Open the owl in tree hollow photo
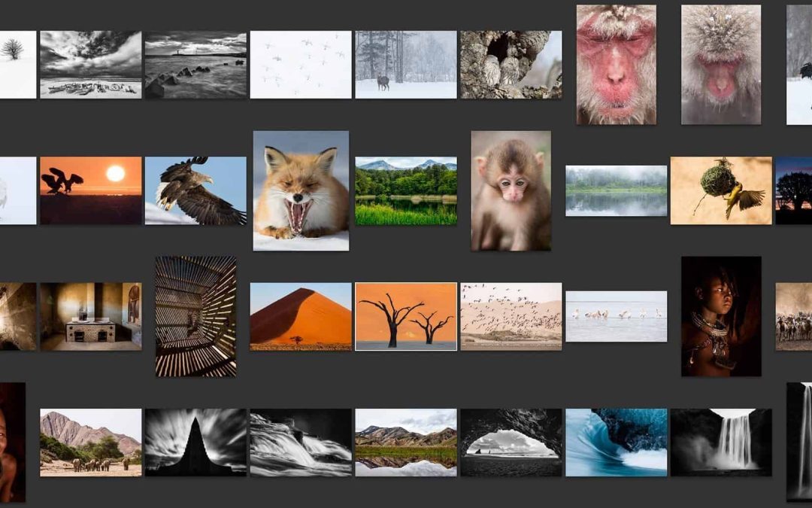 click(511, 64)
